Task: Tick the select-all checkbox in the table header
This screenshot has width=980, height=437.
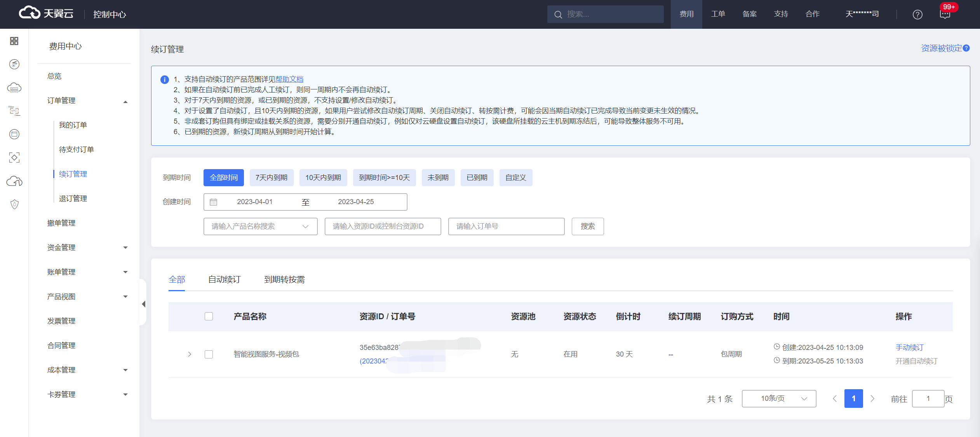Action: point(209,316)
